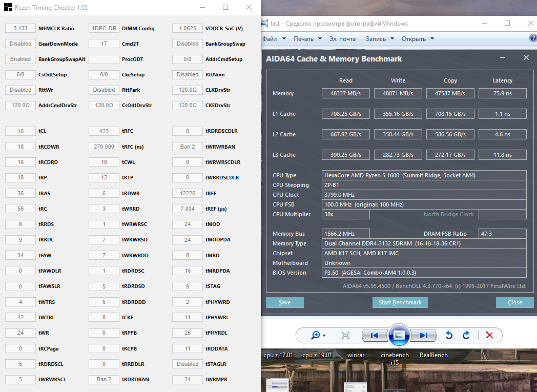Go to the next photo
This screenshot has width=537, height=392.
click(424, 335)
